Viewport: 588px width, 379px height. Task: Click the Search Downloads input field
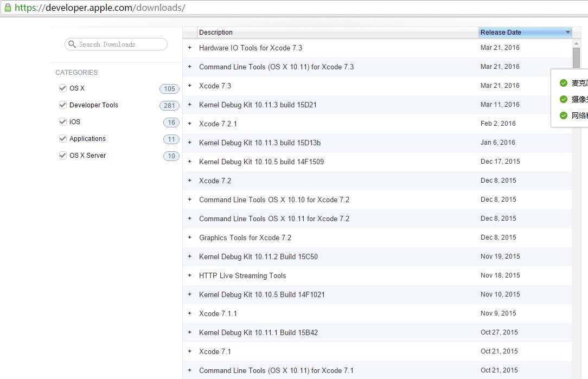(x=116, y=44)
